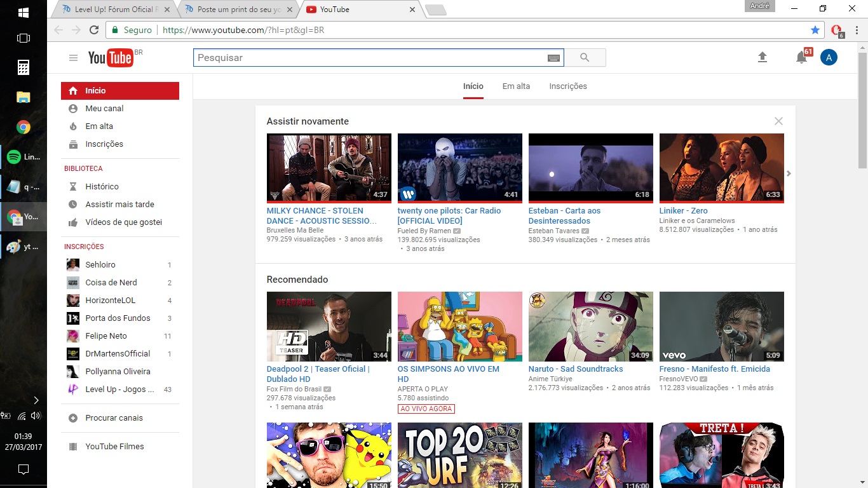Image resolution: width=868 pixels, height=488 pixels.
Task: Bookmark this page with the star icon
Action: [x=815, y=30]
